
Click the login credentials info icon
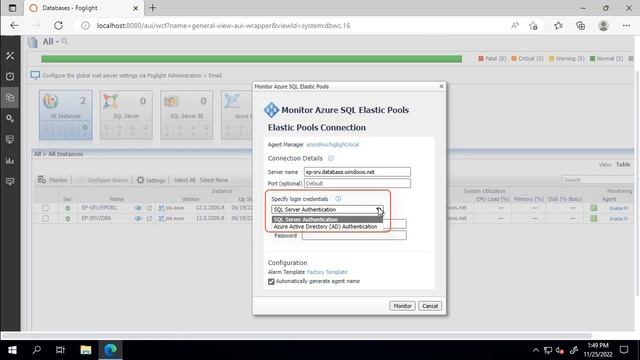point(338,199)
